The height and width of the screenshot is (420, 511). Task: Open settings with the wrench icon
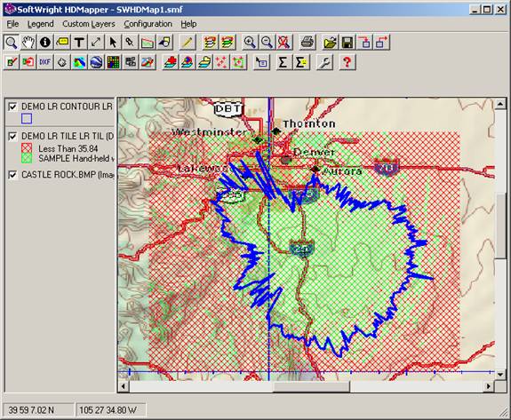[x=324, y=62]
